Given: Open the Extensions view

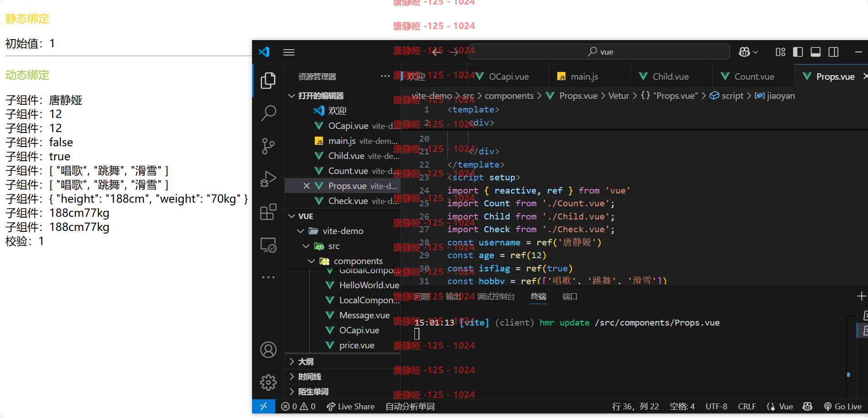Looking at the screenshot, I should (268, 212).
